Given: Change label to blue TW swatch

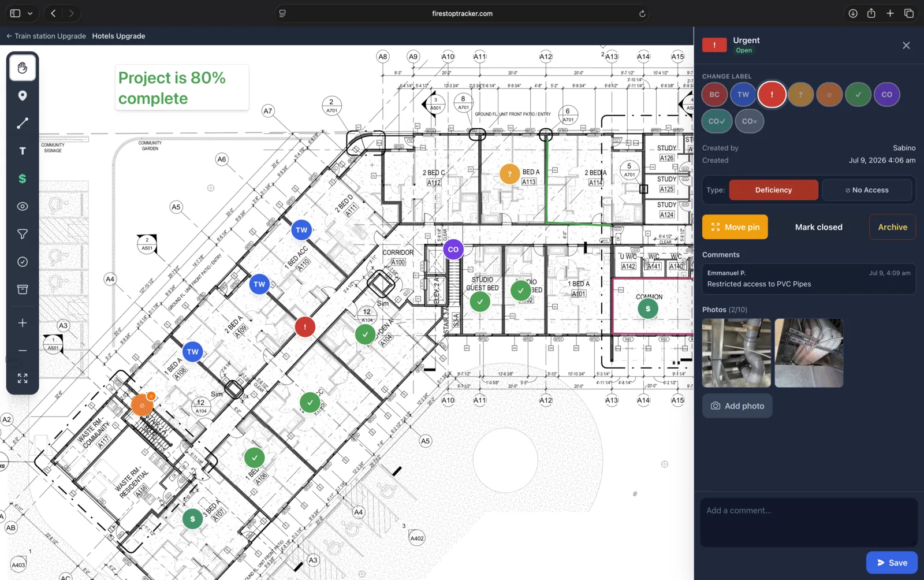Looking at the screenshot, I should point(743,95).
